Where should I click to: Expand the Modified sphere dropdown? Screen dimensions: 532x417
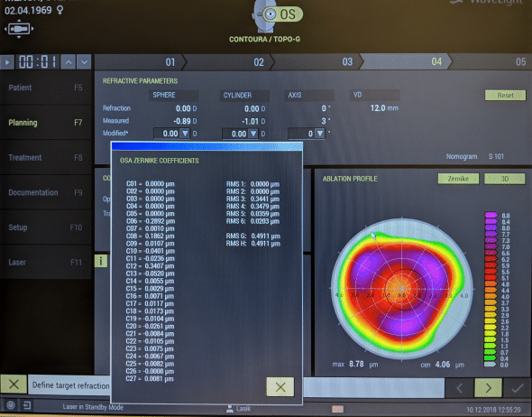pos(185,134)
